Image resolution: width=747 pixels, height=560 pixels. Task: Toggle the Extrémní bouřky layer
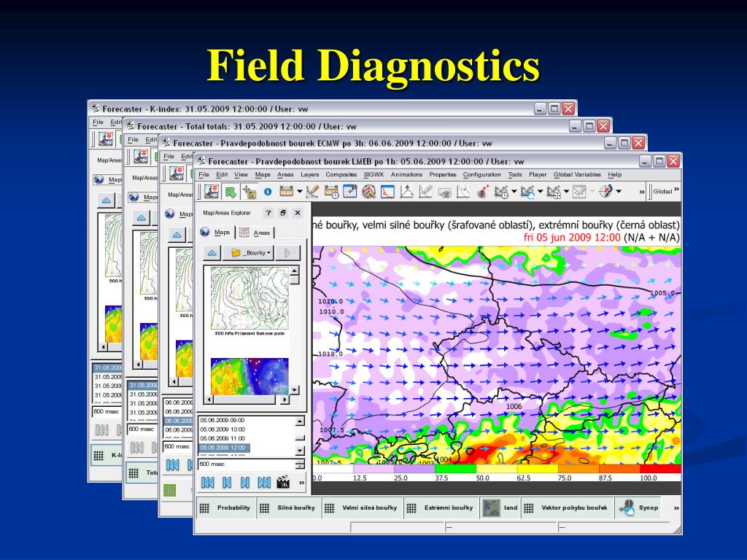coord(441,507)
